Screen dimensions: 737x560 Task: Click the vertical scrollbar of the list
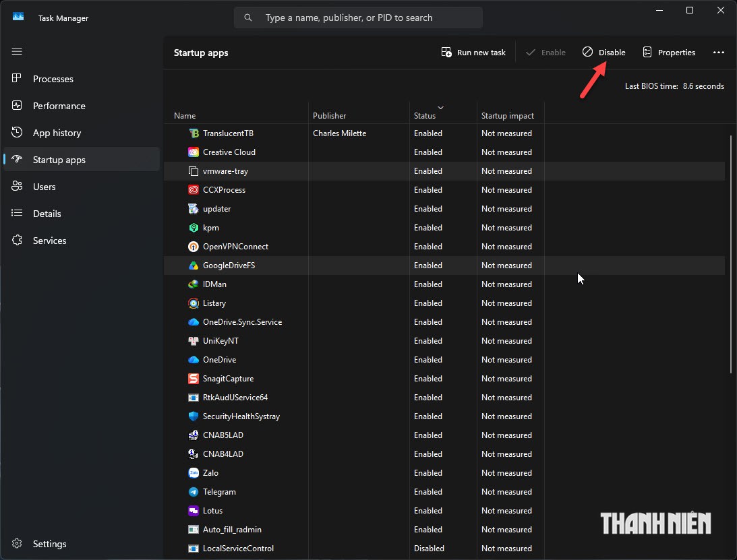point(731,253)
